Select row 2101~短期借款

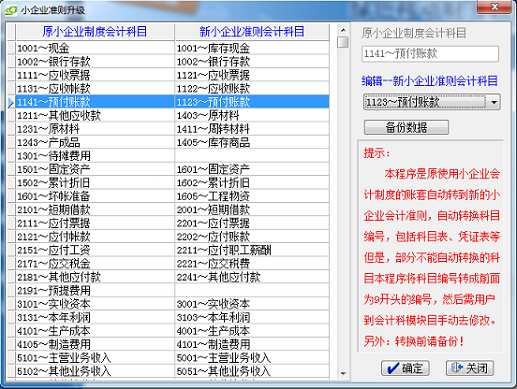tap(95, 210)
